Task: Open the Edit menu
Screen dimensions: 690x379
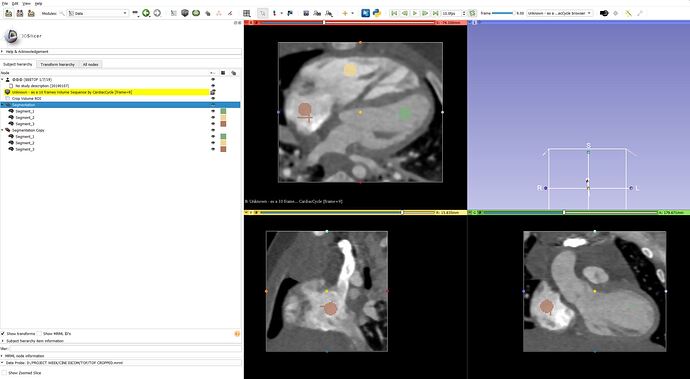Action: pyautogui.click(x=15, y=3)
